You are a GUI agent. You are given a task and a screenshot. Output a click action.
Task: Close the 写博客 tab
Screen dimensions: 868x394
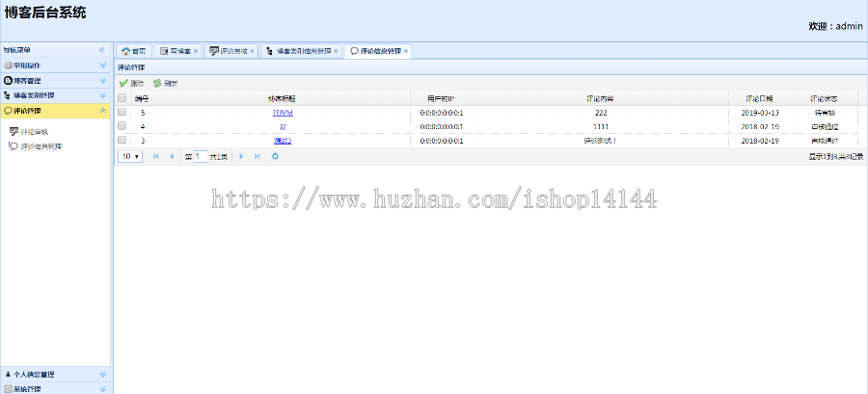click(x=196, y=51)
